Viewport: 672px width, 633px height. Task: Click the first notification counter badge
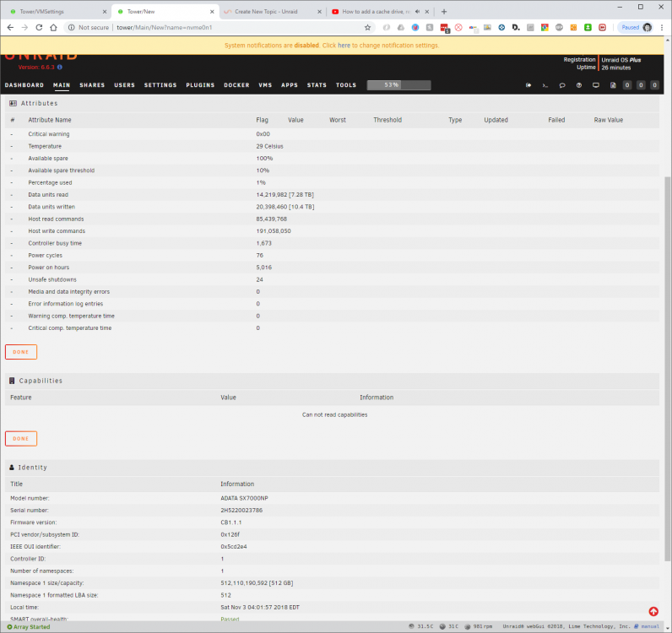click(627, 85)
